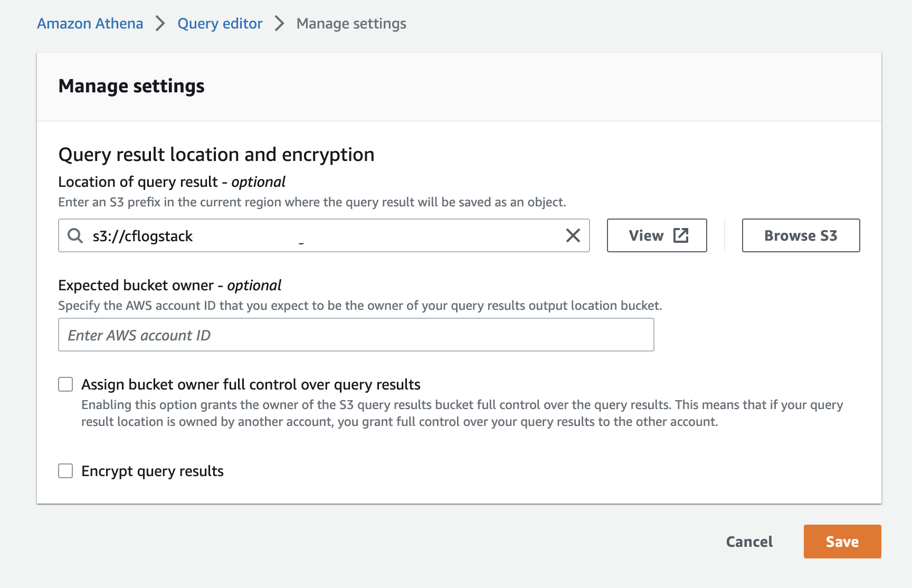The height and width of the screenshot is (588, 912).
Task: Clear the S3 location field with X icon
Action: click(573, 235)
